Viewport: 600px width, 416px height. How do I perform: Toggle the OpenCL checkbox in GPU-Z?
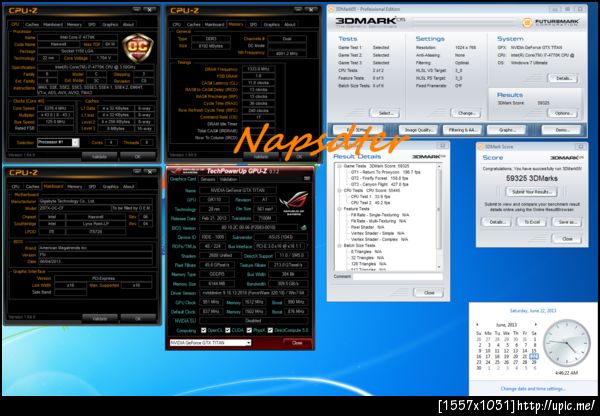click(x=204, y=330)
